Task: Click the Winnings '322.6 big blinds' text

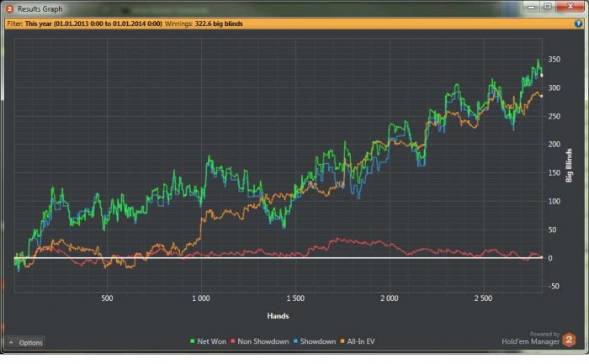Action: pyautogui.click(x=219, y=24)
